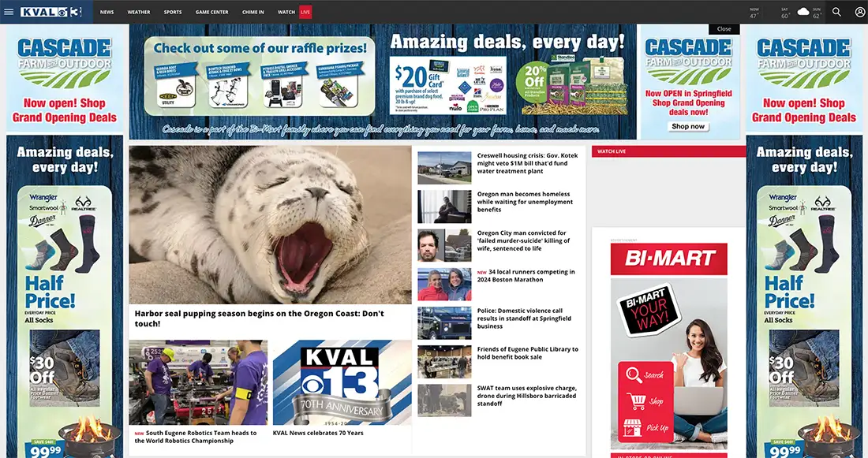868x458 pixels.
Task: Open the user account icon
Action: click(859, 12)
